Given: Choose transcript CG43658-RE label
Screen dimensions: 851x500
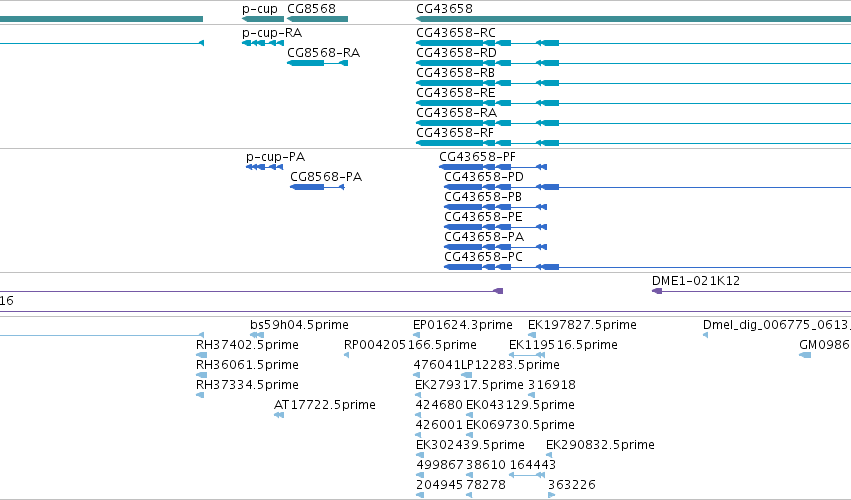Looking at the screenshot, I should point(456,93).
